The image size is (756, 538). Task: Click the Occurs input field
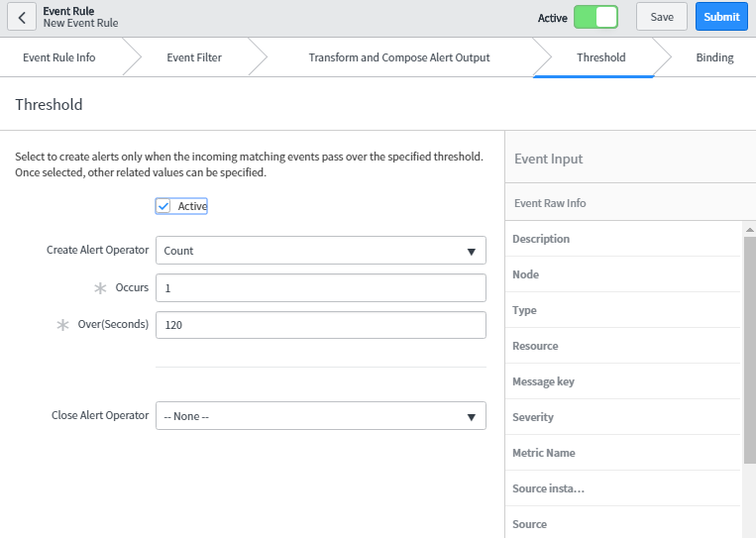[x=320, y=288]
